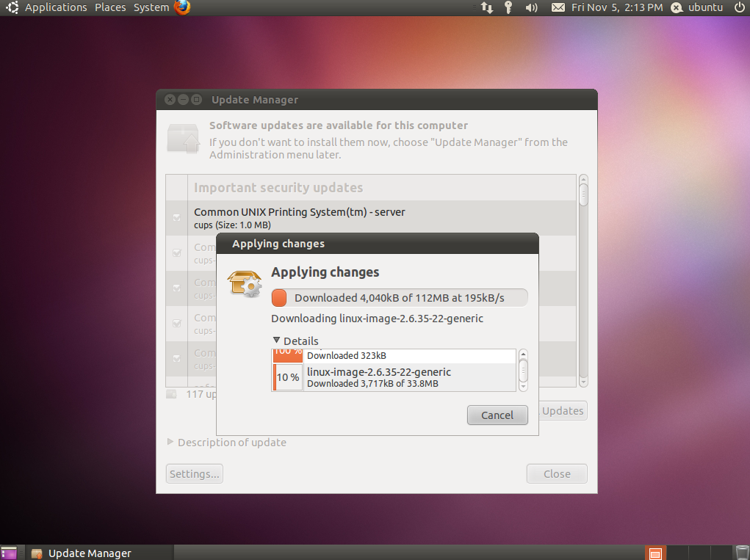
Task: Click the network connections icon in the panel
Action: pyautogui.click(x=486, y=8)
